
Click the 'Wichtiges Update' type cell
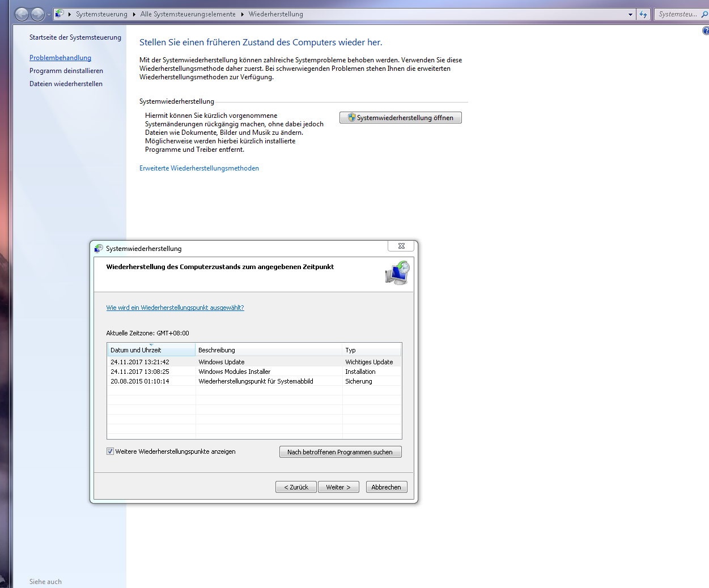point(369,362)
